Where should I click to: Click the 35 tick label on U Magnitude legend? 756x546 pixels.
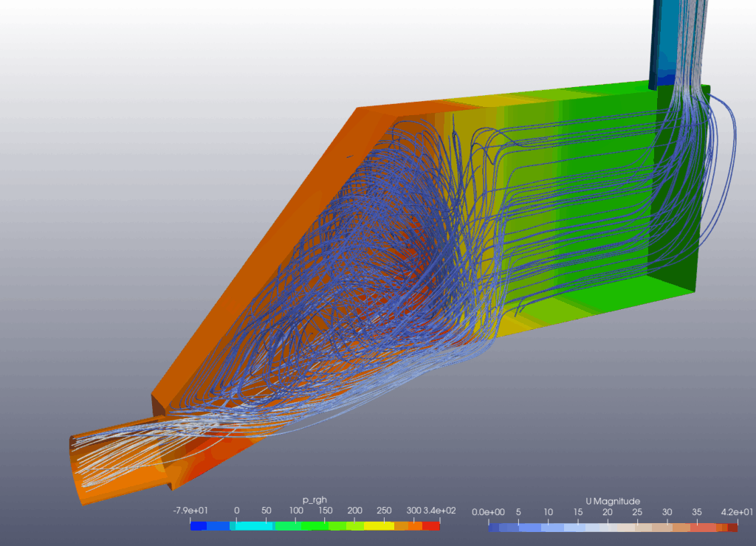697,512
